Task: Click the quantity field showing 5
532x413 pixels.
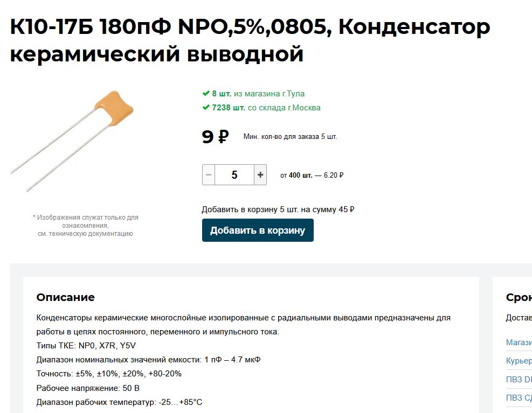Action: [x=234, y=175]
